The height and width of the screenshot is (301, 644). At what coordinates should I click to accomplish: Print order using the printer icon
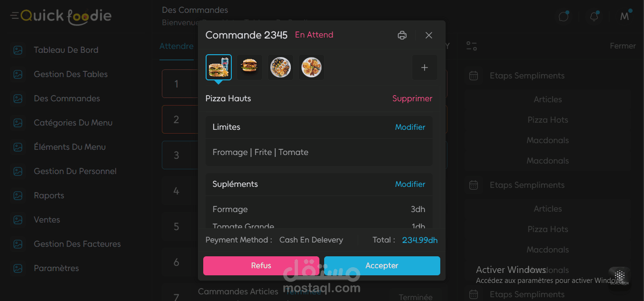(402, 35)
